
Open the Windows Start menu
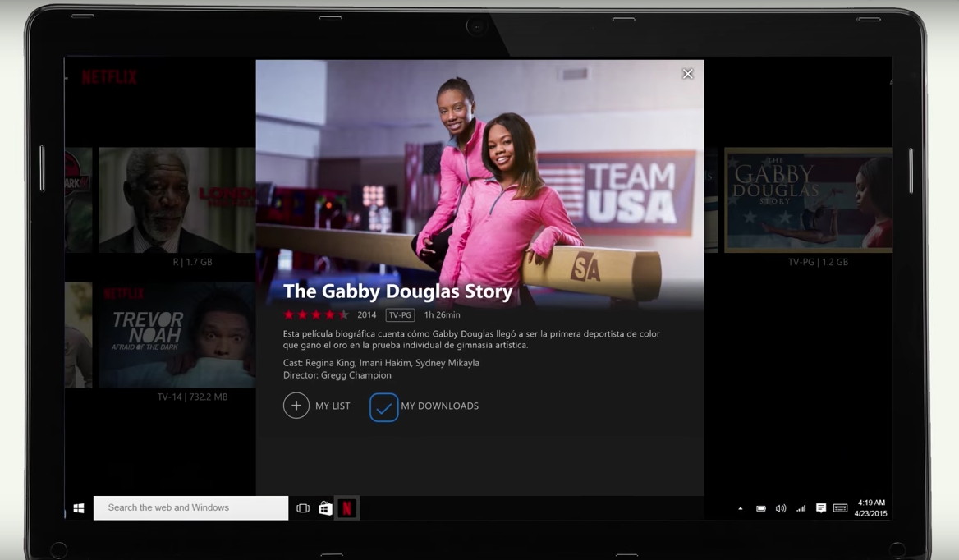(x=79, y=508)
